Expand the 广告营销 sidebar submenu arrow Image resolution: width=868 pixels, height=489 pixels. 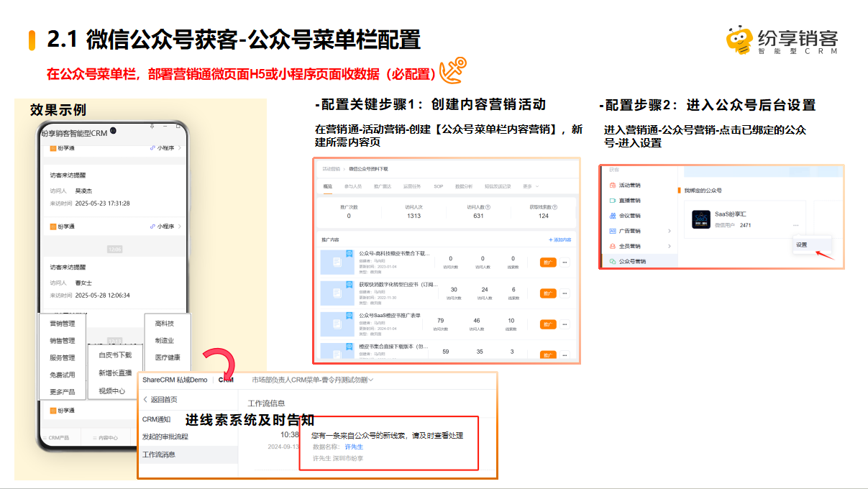pyautogui.click(x=670, y=231)
